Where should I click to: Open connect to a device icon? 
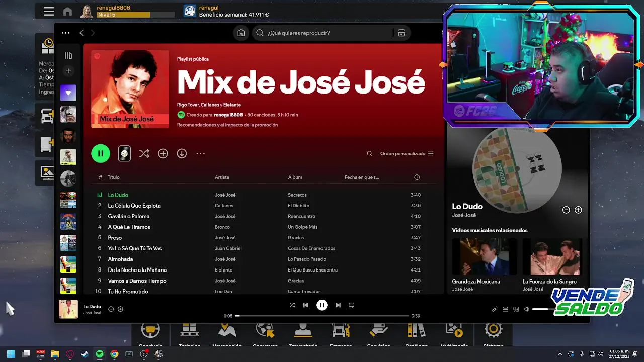point(516,309)
